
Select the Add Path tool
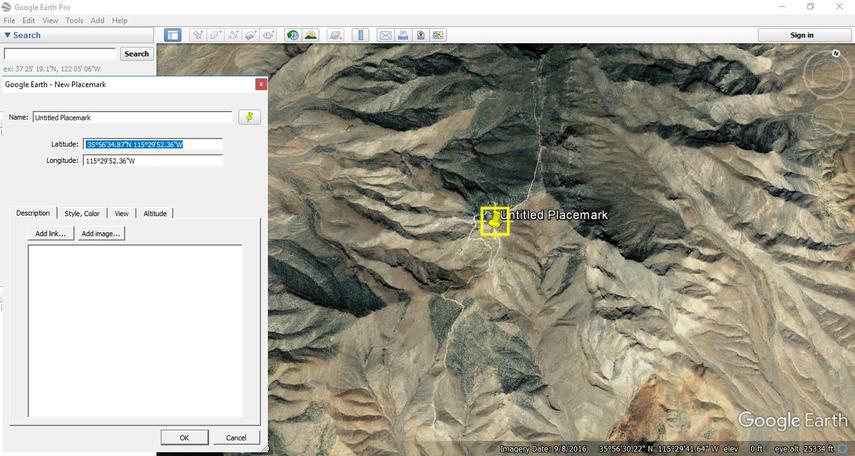(233, 35)
